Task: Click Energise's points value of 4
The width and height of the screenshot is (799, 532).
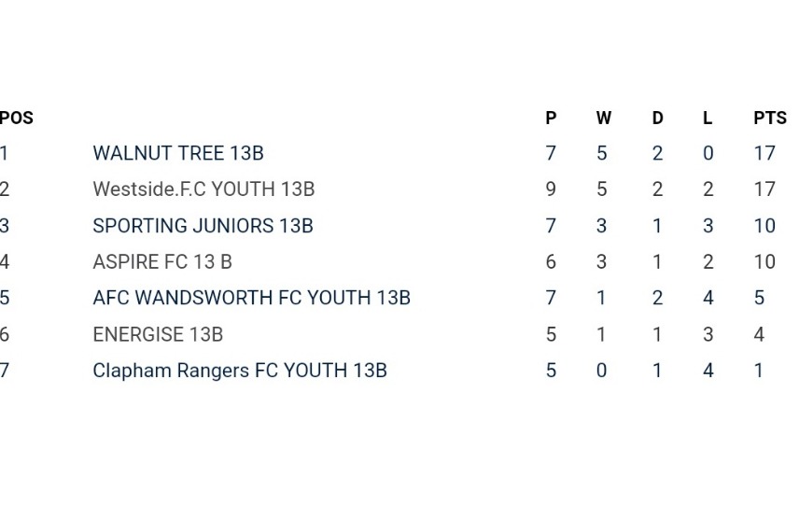Action: click(x=759, y=334)
